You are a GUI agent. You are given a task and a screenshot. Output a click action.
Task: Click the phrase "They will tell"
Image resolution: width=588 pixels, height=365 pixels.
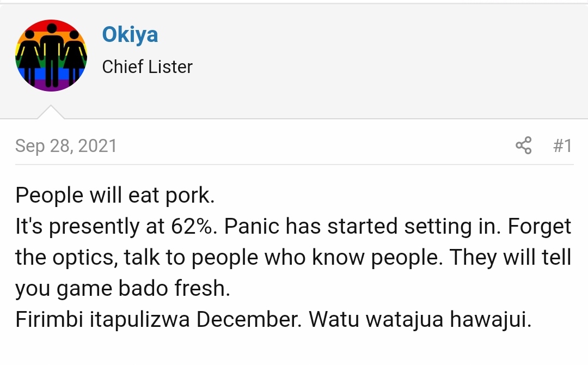[510, 257]
